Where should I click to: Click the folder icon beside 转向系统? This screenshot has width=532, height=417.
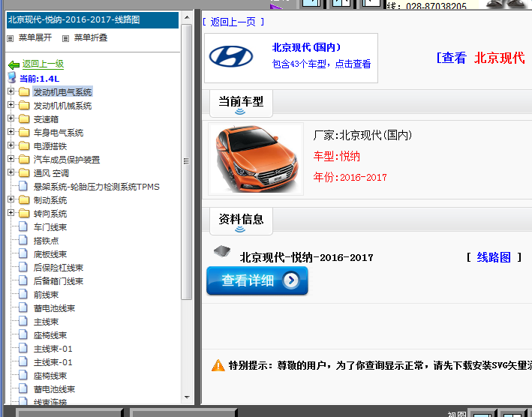click(24, 213)
